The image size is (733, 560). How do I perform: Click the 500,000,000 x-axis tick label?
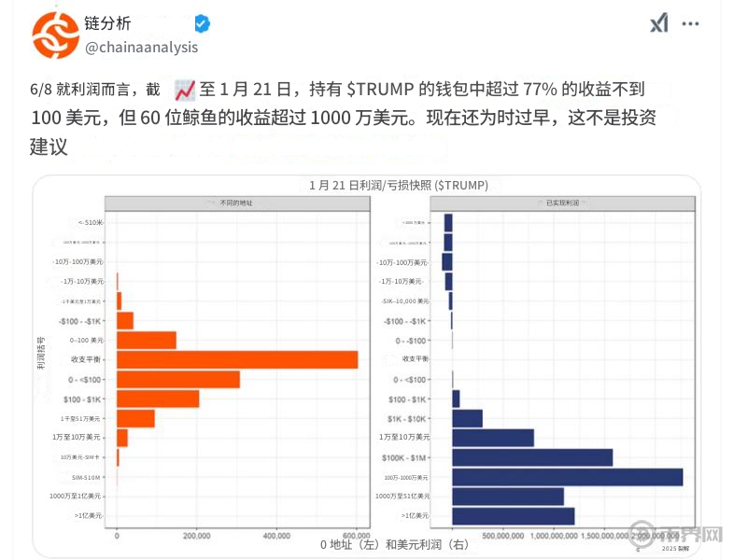(x=503, y=536)
